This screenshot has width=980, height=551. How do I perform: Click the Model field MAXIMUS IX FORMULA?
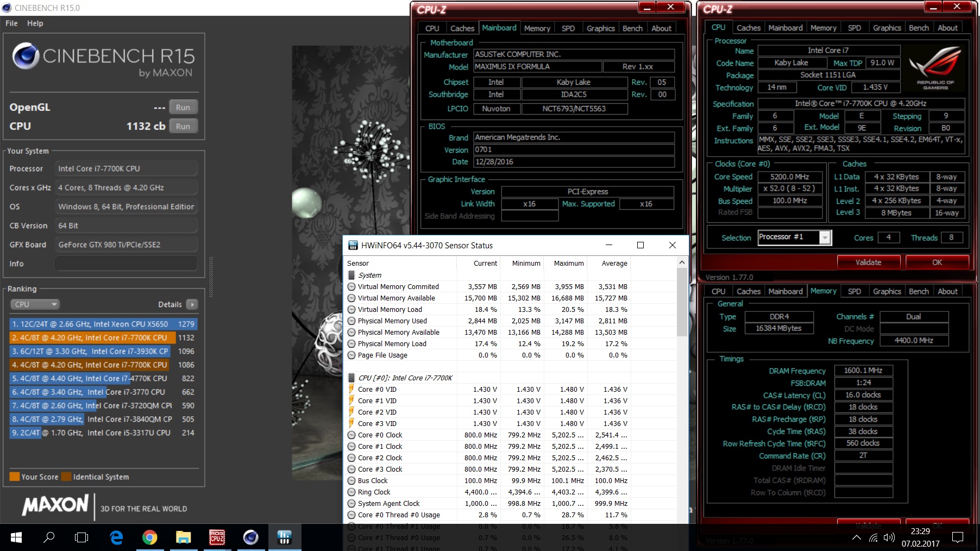point(537,66)
